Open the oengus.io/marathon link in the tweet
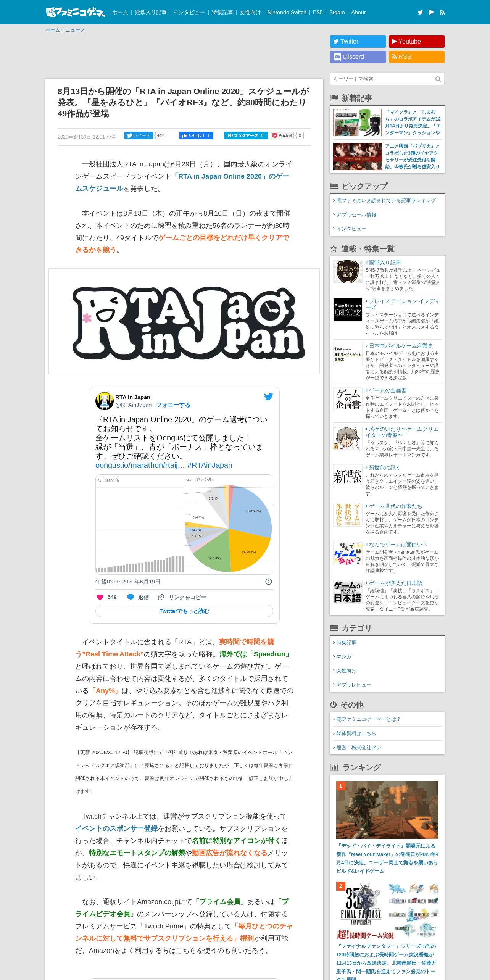Screen dimensions: 490x980 coord(140,465)
